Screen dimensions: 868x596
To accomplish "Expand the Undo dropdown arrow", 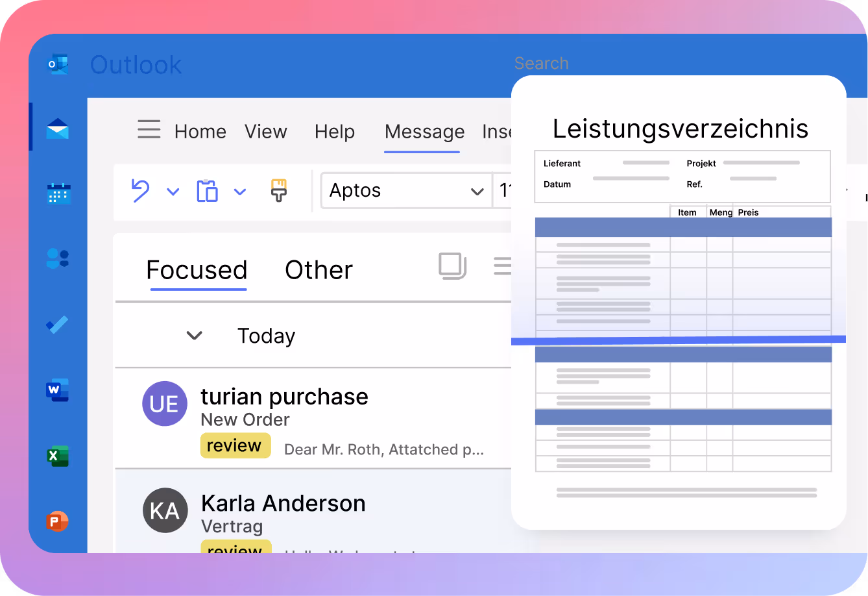I will [173, 192].
